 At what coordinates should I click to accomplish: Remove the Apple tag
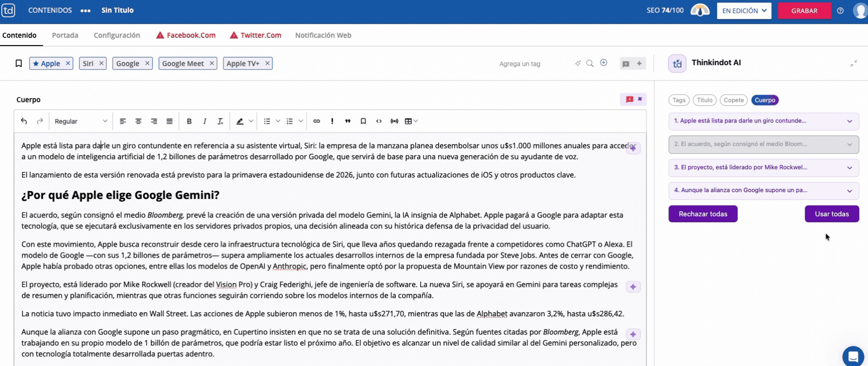click(68, 63)
